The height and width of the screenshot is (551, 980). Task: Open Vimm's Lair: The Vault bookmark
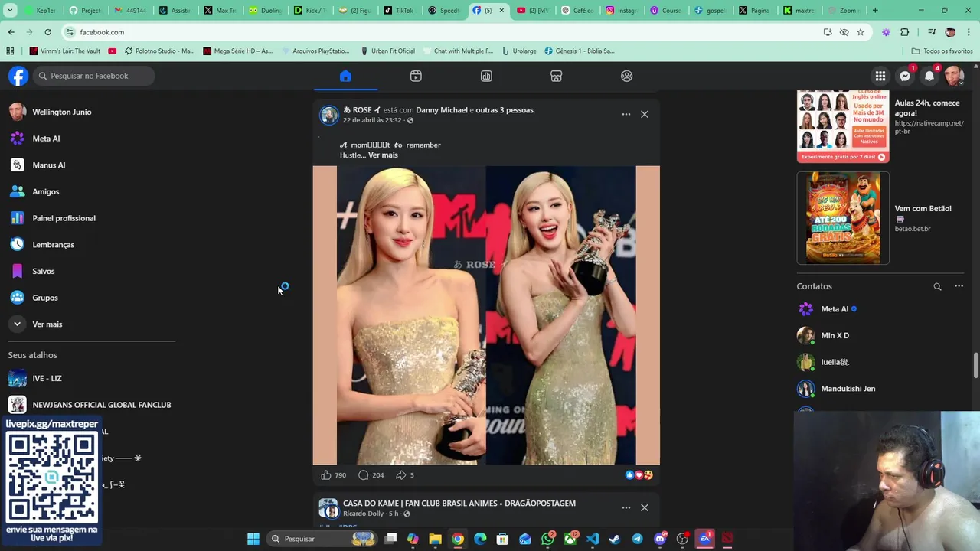pos(65,51)
